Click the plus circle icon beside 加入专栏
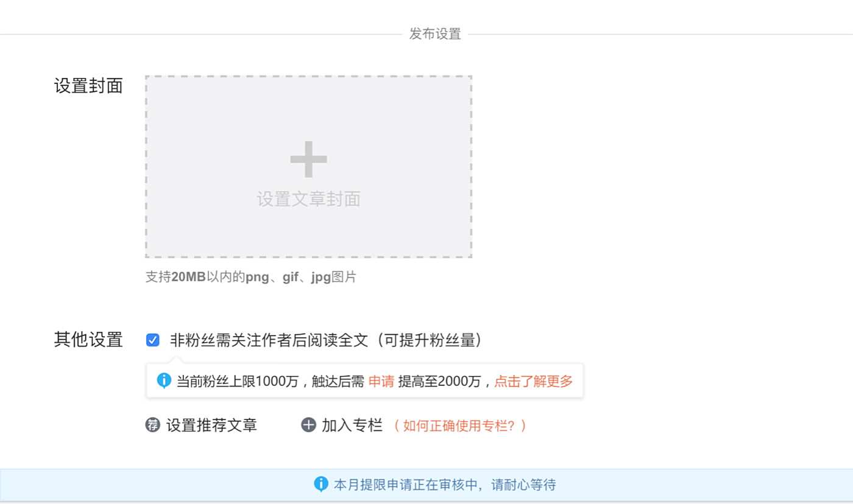853x504 pixels. (x=308, y=425)
